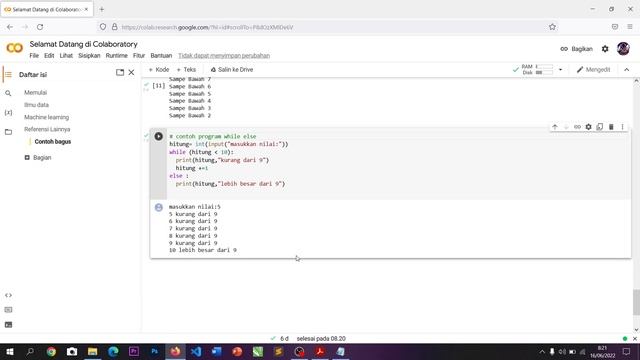Click inside the while else code editor
This screenshot has width=640, height=360.
[x=398, y=164]
